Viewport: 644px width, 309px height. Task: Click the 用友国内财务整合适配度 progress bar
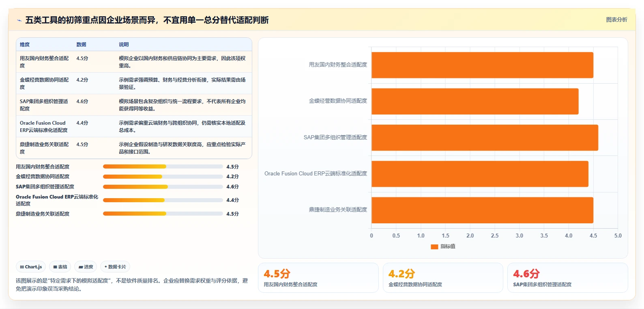(163, 166)
